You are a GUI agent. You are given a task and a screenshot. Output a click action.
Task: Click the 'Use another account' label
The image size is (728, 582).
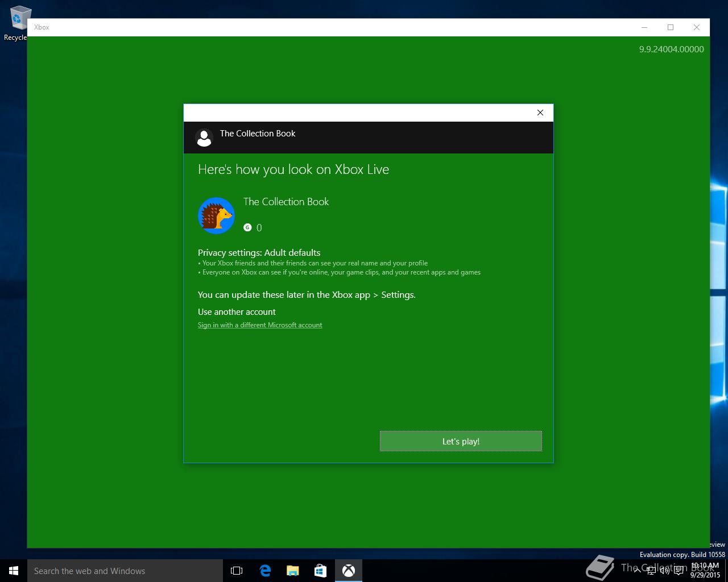coord(237,311)
